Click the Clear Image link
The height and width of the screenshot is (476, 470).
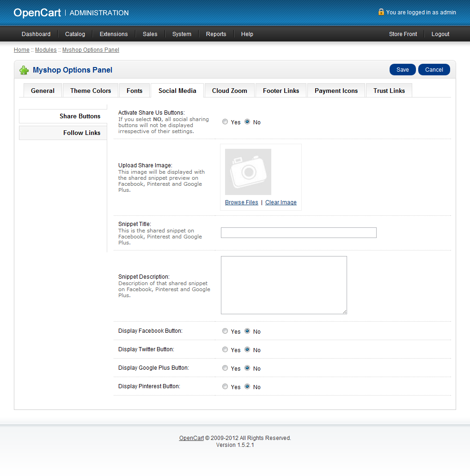pyautogui.click(x=281, y=202)
